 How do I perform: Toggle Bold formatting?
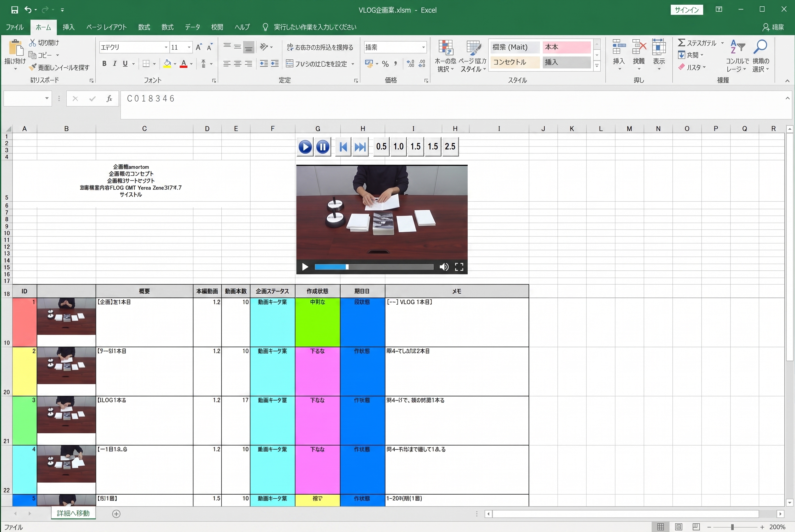point(104,64)
